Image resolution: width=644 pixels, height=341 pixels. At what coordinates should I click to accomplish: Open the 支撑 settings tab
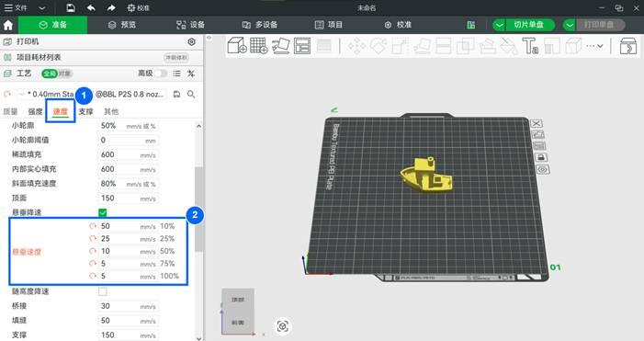(x=85, y=111)
